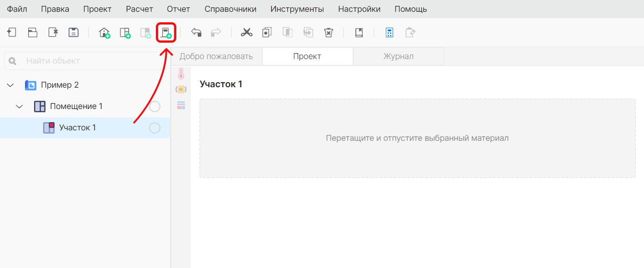The image size is (644, 268).
Task: Click Участок 1 section icon
Action: 49,128
